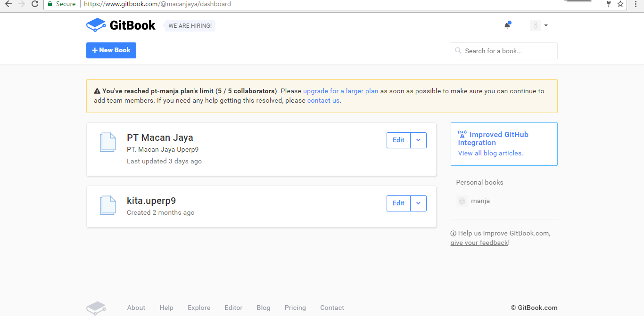Click the green Secure padlock icon
This screenshot has height=316, width=644.
tap(50, 4)
